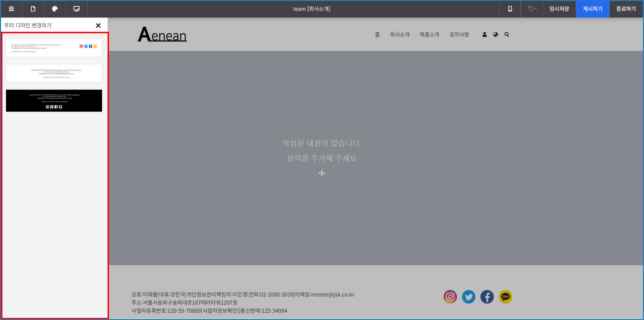Viewport: 644px width, 320px height.
Task: Click the 임시저장 button
Action: [x=559, y=9]
